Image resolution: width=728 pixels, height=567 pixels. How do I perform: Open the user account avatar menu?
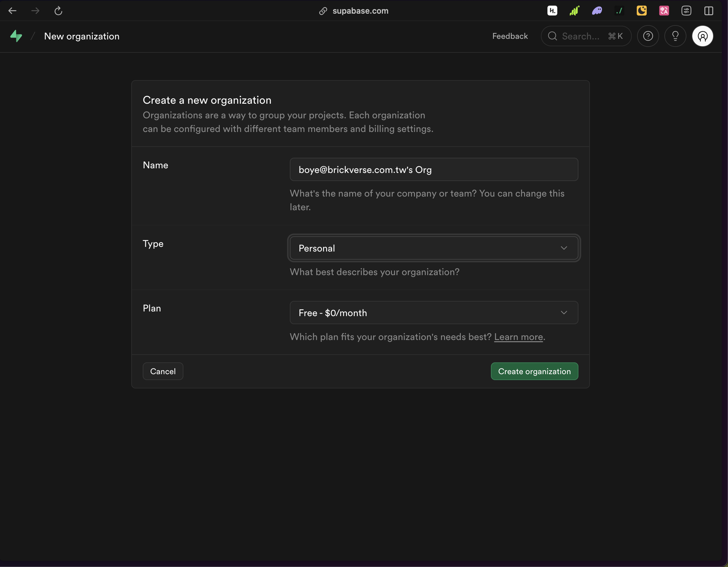click(x=702, y=36)
